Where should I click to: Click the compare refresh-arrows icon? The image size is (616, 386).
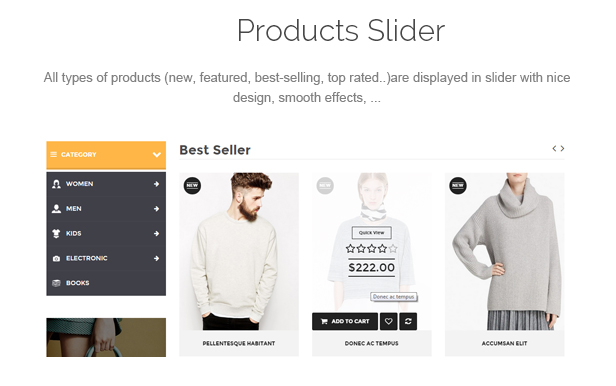[x=408, y=322]
